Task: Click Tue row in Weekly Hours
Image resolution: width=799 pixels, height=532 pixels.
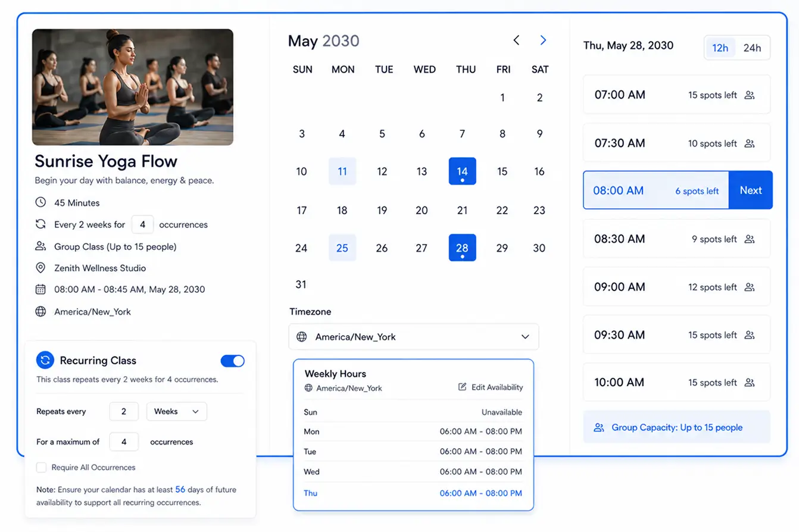Action: (413, 452)
